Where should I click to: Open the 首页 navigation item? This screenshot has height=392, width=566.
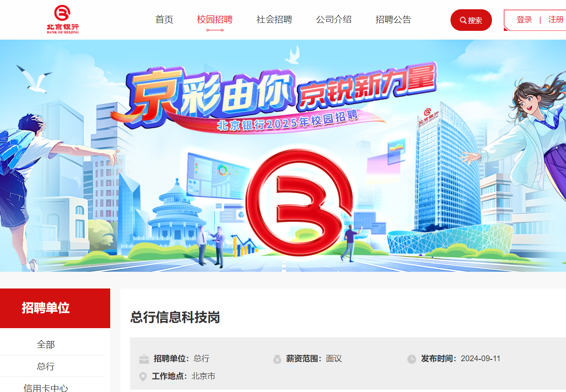[164, 19]
